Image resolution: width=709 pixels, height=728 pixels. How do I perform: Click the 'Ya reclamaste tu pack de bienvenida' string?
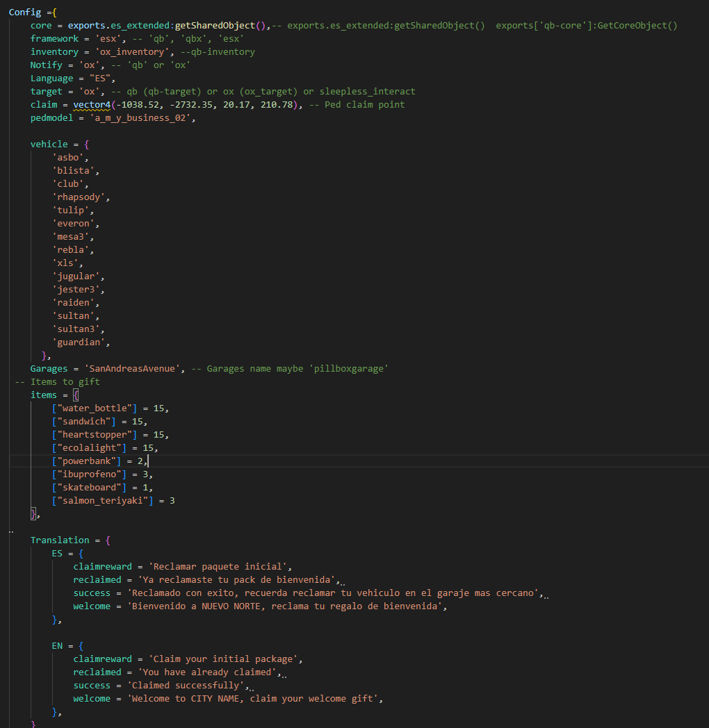(x=236, y=580)
